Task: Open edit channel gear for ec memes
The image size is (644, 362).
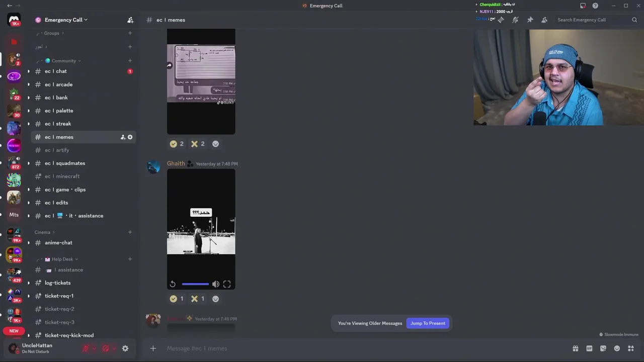Action: (130, 137)
